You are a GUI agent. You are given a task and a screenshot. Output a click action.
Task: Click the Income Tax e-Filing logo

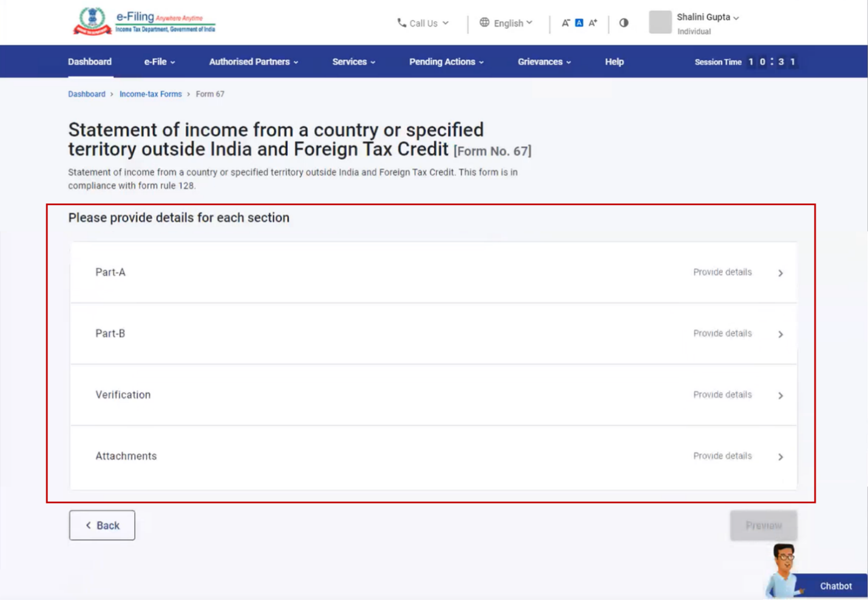pos(91,19)
